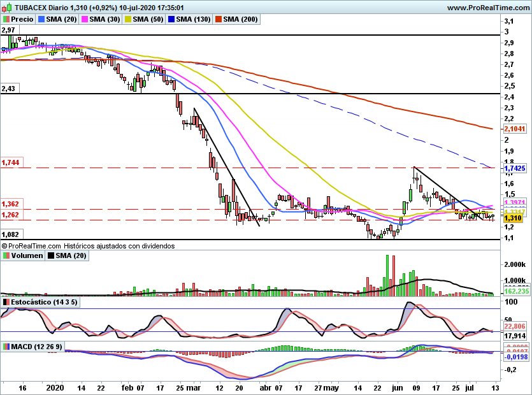Screen dimensions: 532x395
Task: Click the 17,914 stochastic value tag
Action: click(515, 336)
